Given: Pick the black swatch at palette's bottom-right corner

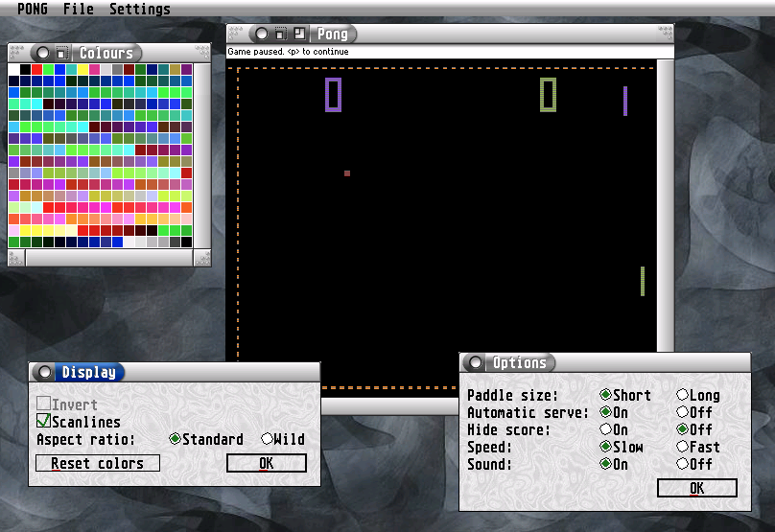Looking at the screenshot, I should pyautogui.click(x=186, y=243).
